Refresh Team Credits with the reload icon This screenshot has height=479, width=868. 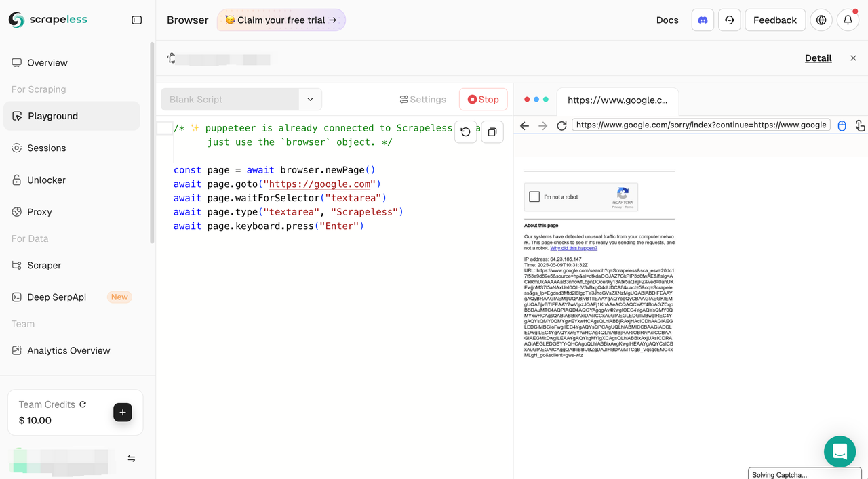click(x=83, y=404)
